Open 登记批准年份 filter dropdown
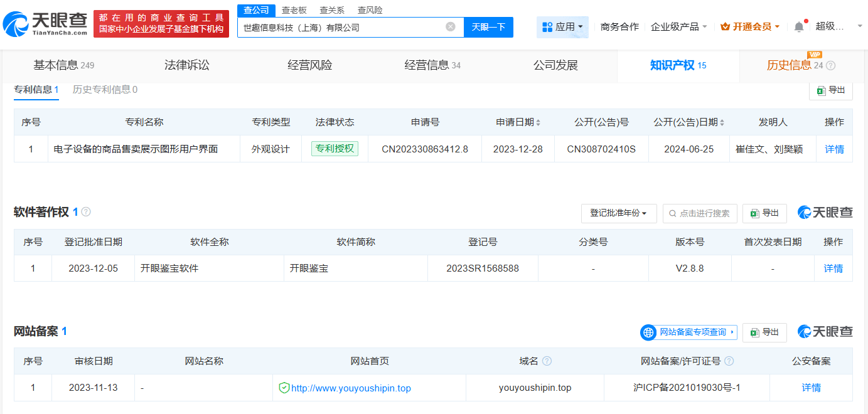 click(619, 213)
